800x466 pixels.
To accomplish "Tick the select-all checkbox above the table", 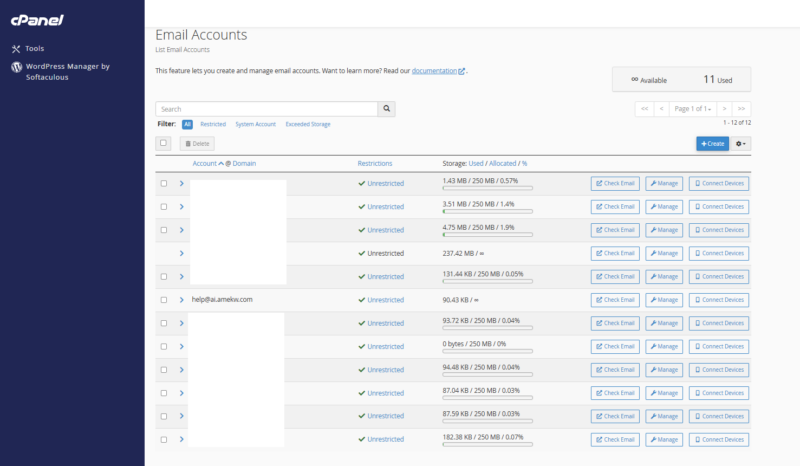I will (x=164, y=144).
